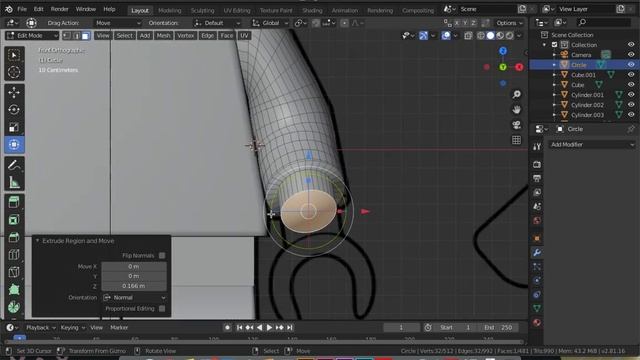Hide the Circle object in outliner
Viewport: 640px width, 360px height.
(x=631, y=65)
